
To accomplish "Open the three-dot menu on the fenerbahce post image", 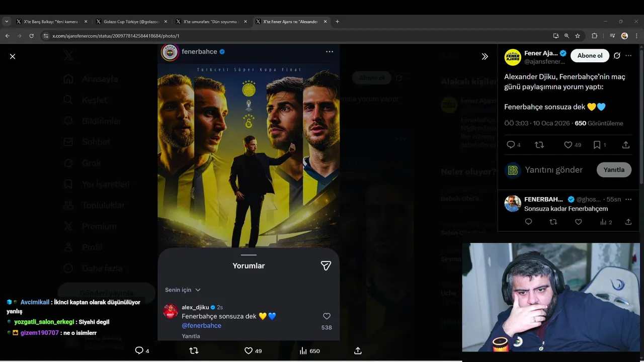I will coord(330,52).
